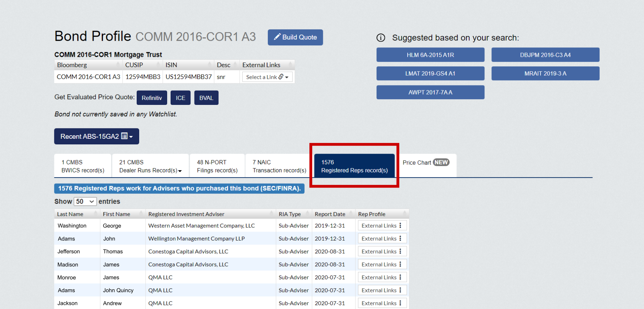This screenshot has width=644, height=309.
Task: Get Refinitiv evaluated price quote
Action: (x=152, y=98)
